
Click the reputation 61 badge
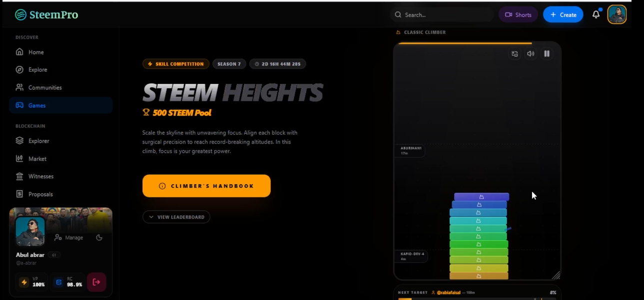pyautogui.click(x=54, y=255)
